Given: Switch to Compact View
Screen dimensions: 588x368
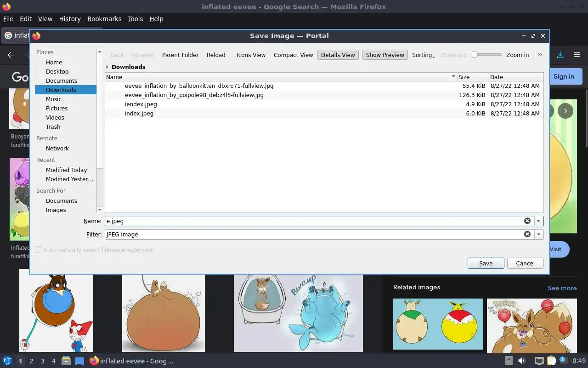Looking at the screenshot, I should pos(293,55).
